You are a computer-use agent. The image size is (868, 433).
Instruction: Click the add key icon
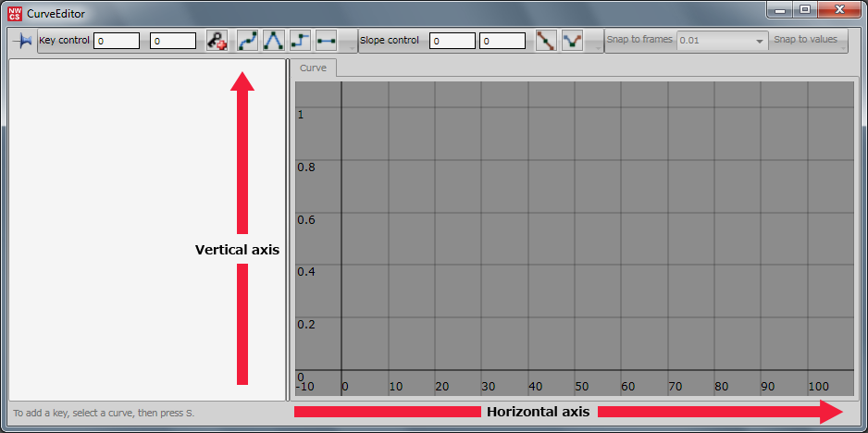click(x=217, y=41)
